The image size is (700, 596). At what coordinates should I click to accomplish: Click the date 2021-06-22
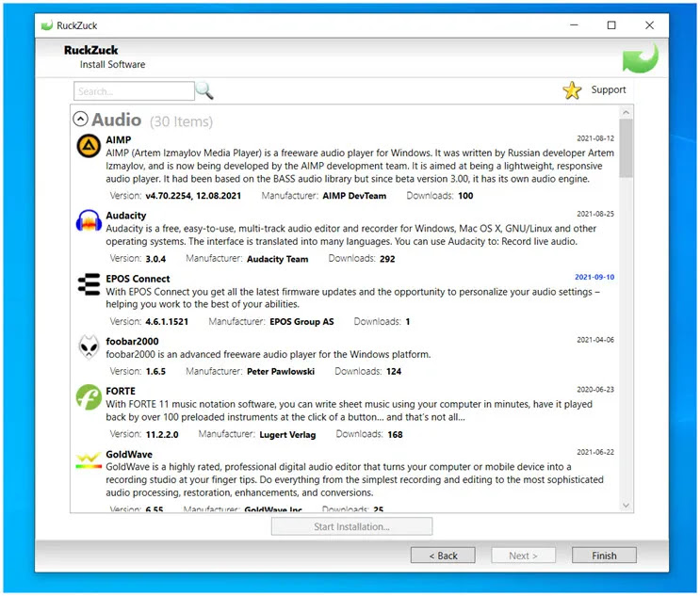[x=595, y=452]
